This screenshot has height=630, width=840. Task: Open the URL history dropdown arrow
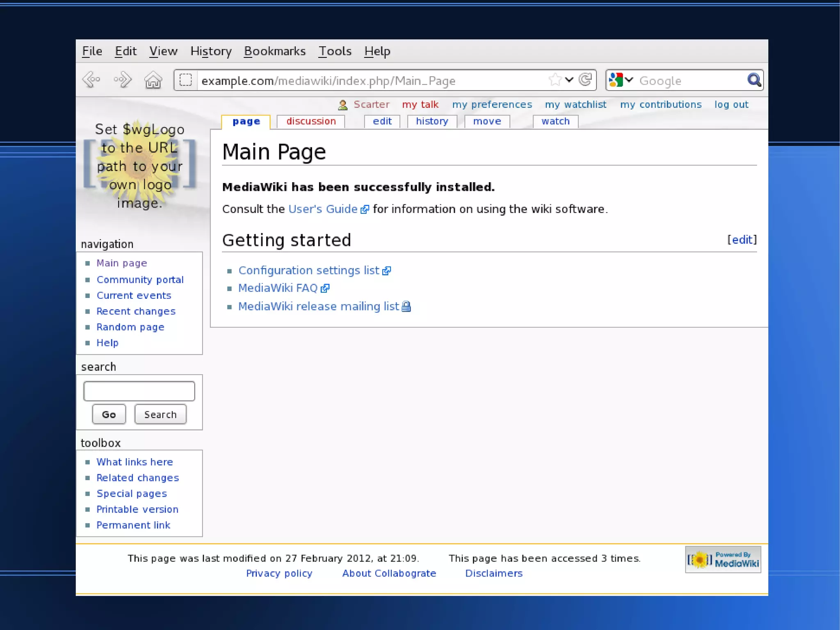(569, 80)
